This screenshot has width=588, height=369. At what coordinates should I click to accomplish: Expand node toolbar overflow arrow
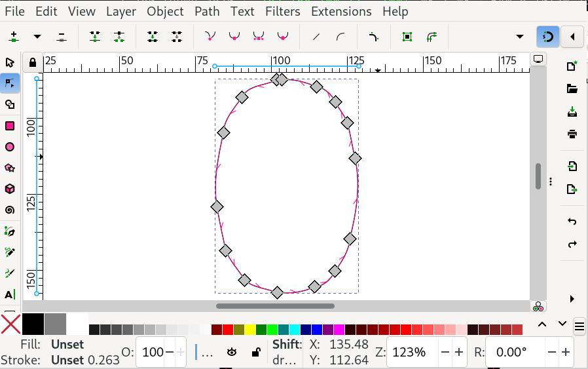click(520, 37)
